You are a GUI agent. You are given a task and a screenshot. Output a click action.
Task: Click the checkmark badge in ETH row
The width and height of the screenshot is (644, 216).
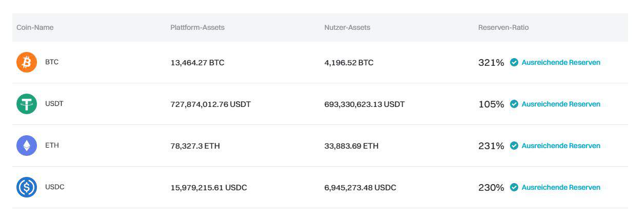[514, 146]
